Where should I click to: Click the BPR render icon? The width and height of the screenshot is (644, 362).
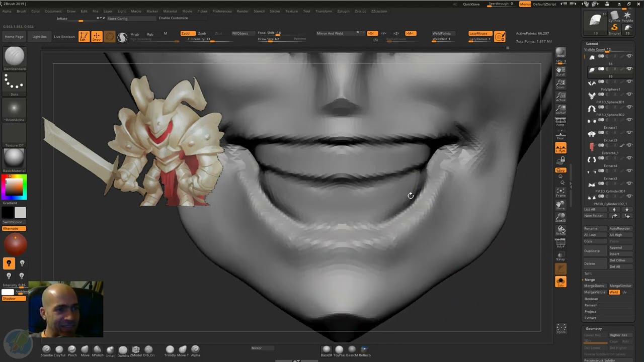(560, 53)
